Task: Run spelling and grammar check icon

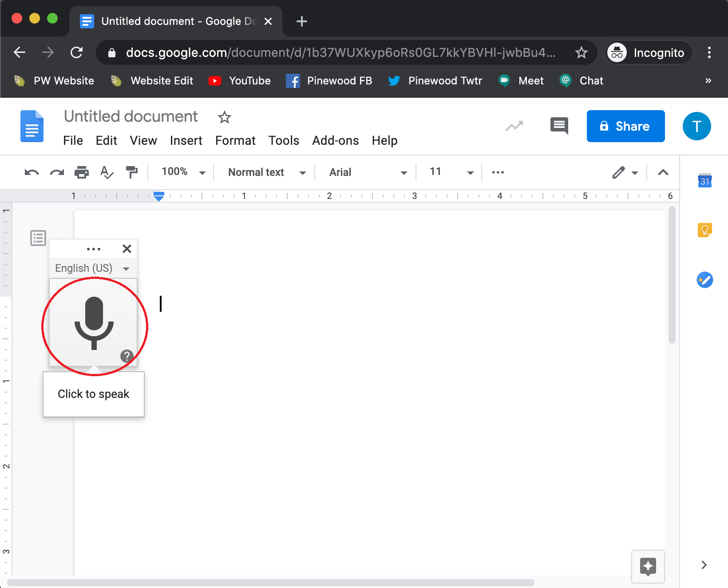Action: 107,172
